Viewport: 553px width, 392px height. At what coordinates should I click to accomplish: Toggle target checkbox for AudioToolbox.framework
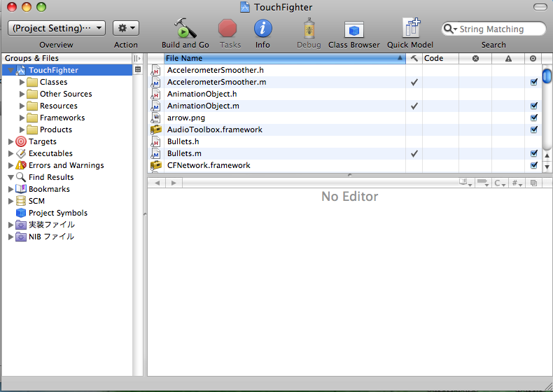coord(534,129)
